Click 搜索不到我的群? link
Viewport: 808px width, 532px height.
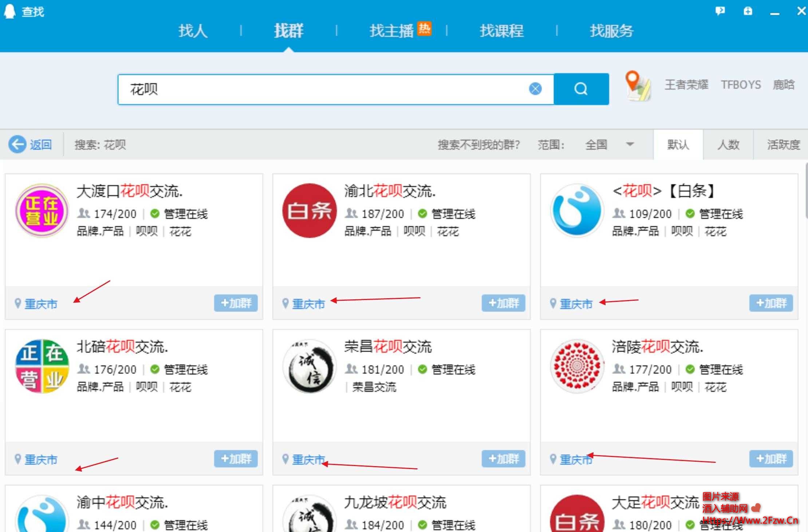pos(479,145)
